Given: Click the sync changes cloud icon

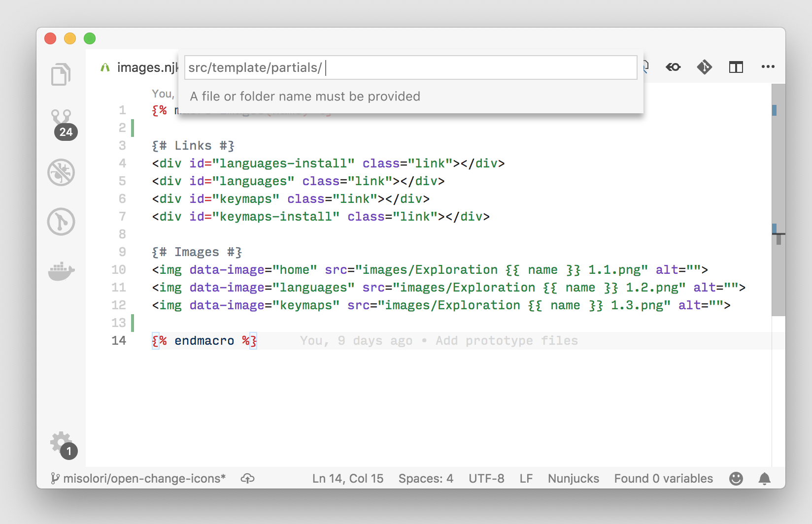Looking at the screenshot, I should tap(248, 478).
